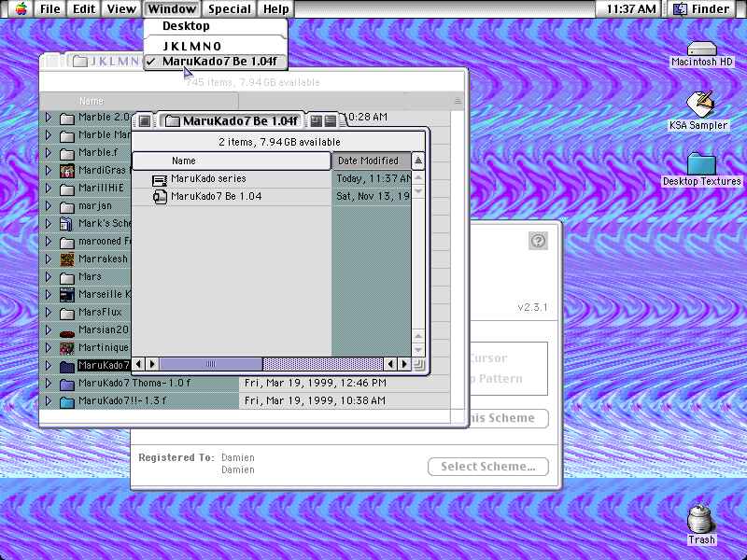The image size is (747, 560).
Task: Click the Finder icon in the application menu
Action: [681, 8]
